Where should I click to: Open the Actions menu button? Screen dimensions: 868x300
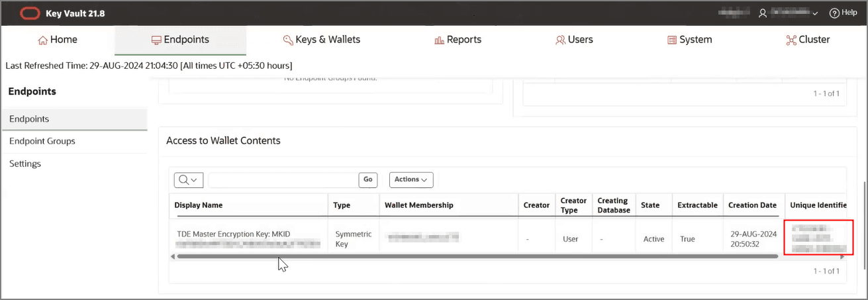pyautogui.click(x=411, y=179)
